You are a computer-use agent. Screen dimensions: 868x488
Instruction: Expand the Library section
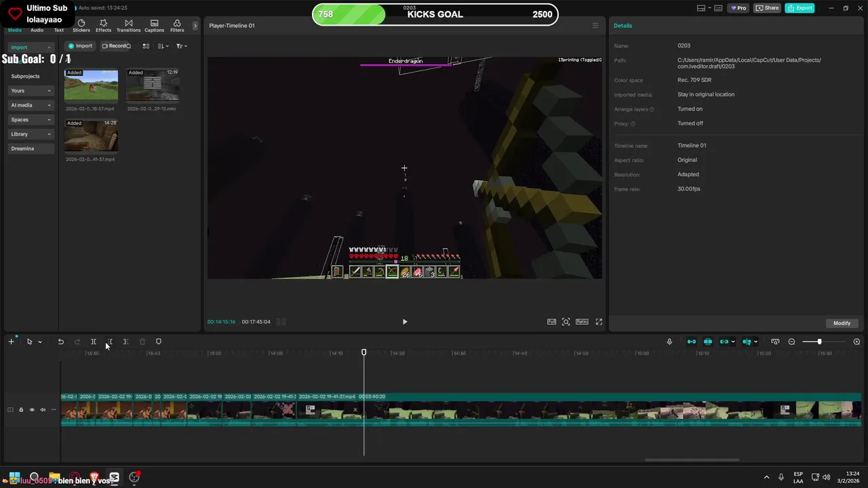[31, 134]
